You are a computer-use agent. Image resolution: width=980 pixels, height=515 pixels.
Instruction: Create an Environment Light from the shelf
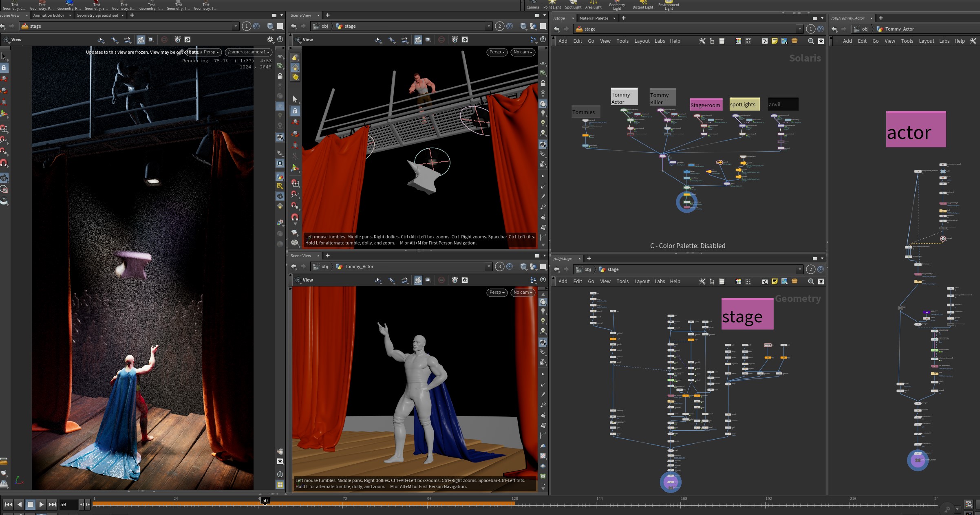[x=669, y=5]
